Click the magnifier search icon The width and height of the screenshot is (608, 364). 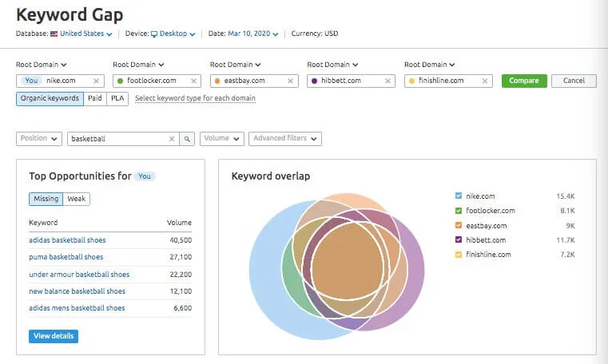[x=186, y=139]
